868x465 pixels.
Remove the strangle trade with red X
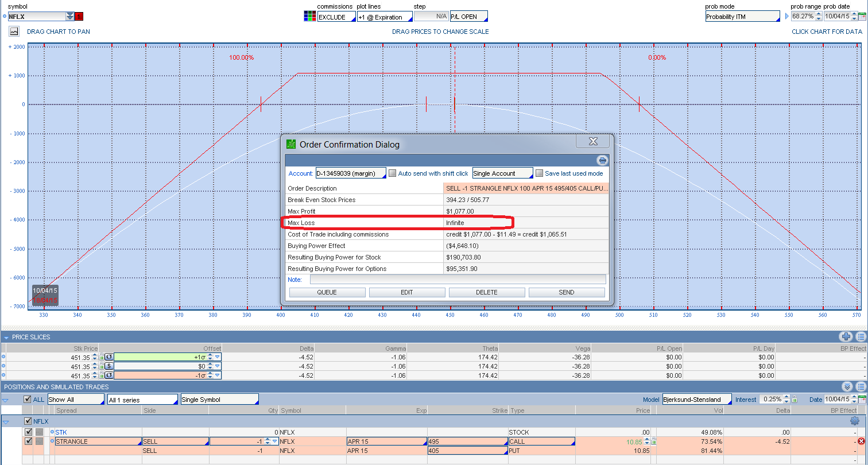(861, 441)
